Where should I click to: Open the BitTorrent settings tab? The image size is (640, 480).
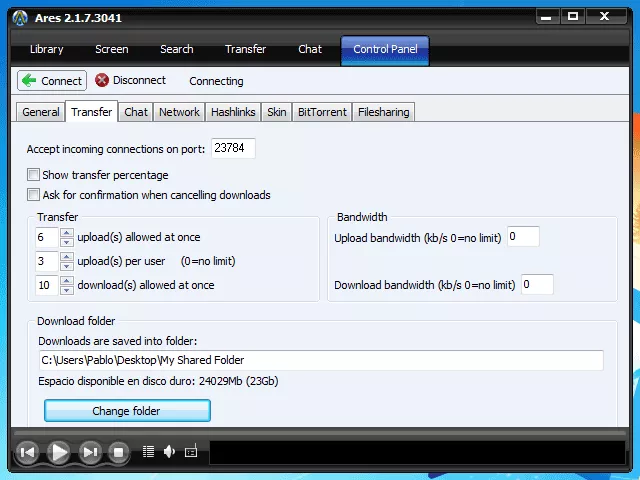pyautogui.click(x=322, y=112)
